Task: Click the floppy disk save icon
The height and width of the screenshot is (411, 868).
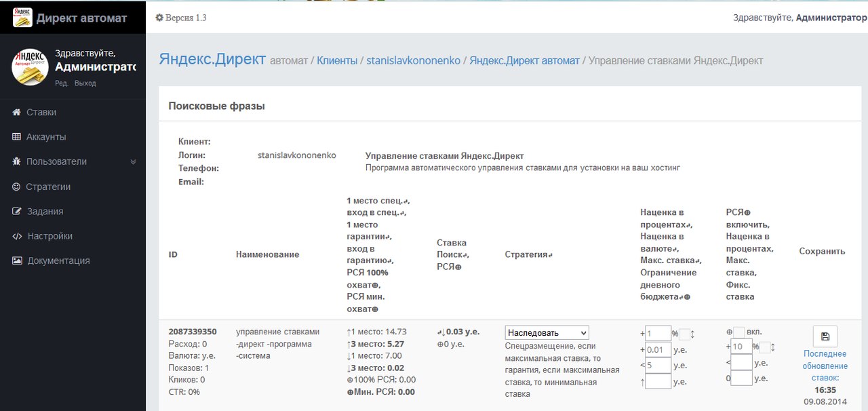Action: pos(825,336)
